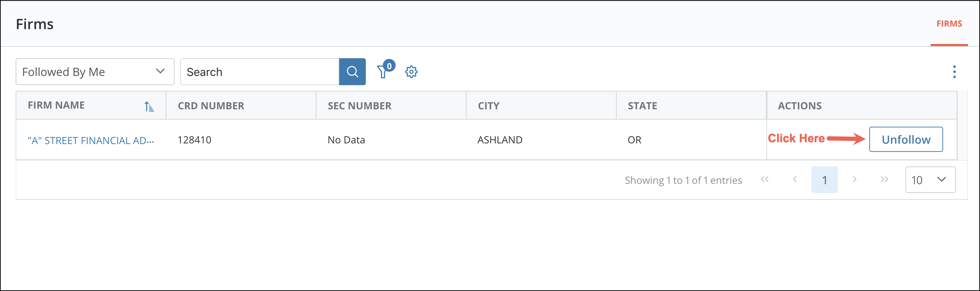
Task: Go to previous page arrow
Action: click(794, 180)
